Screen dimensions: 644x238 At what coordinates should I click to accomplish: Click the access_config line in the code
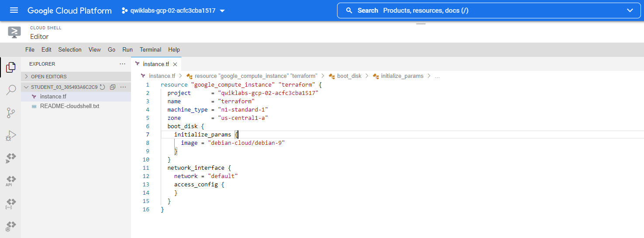pos(199,185)
